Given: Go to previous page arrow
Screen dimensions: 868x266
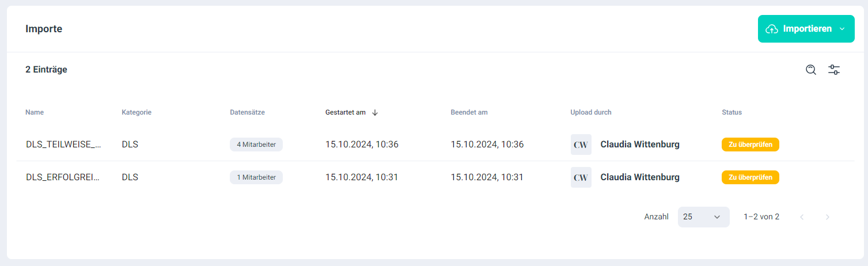Looking at the screenshot, I should (x=802, y=217).
